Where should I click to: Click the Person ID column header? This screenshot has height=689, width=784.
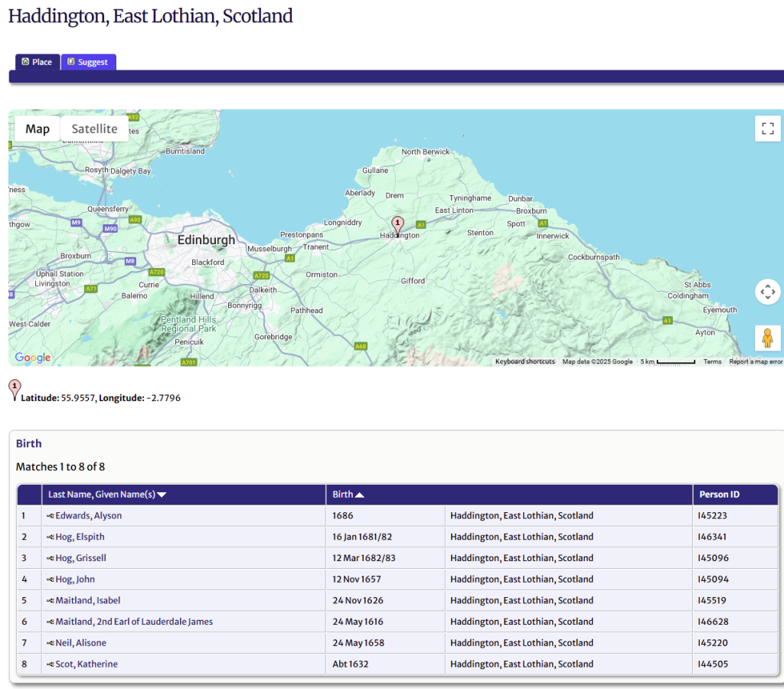click(x=719, y=495)
